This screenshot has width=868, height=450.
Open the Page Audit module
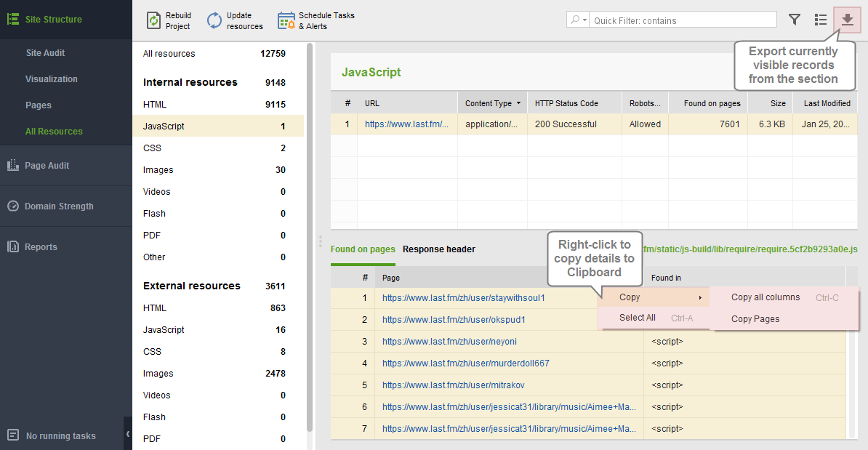pos(66,166)
